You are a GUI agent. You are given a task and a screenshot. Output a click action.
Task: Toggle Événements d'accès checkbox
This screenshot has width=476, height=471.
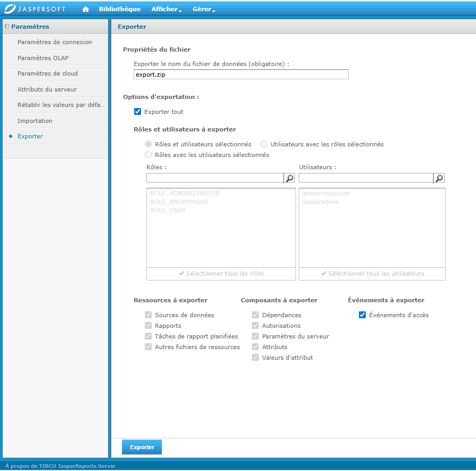[362, 315]
